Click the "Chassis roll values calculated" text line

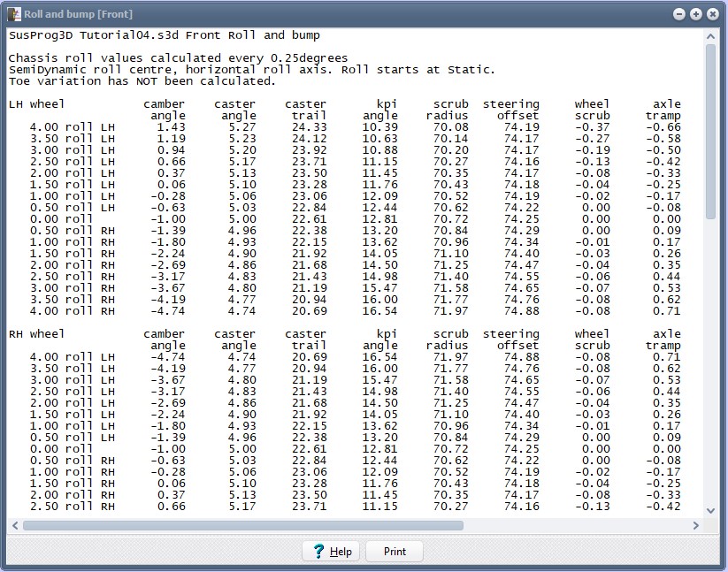coord(178,58)
